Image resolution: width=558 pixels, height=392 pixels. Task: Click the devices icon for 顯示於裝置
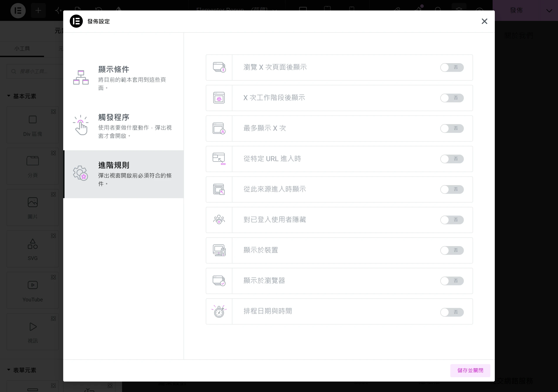coord(219,250)
